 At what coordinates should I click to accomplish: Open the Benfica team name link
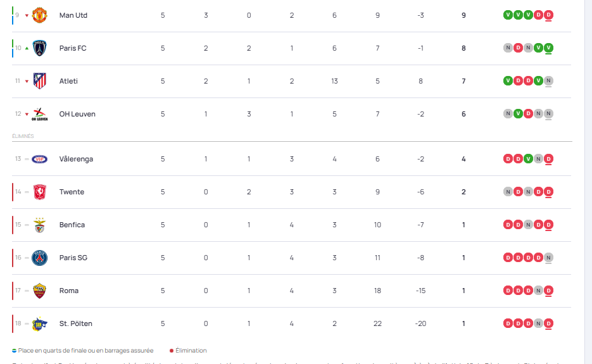(x=72, y=225)
